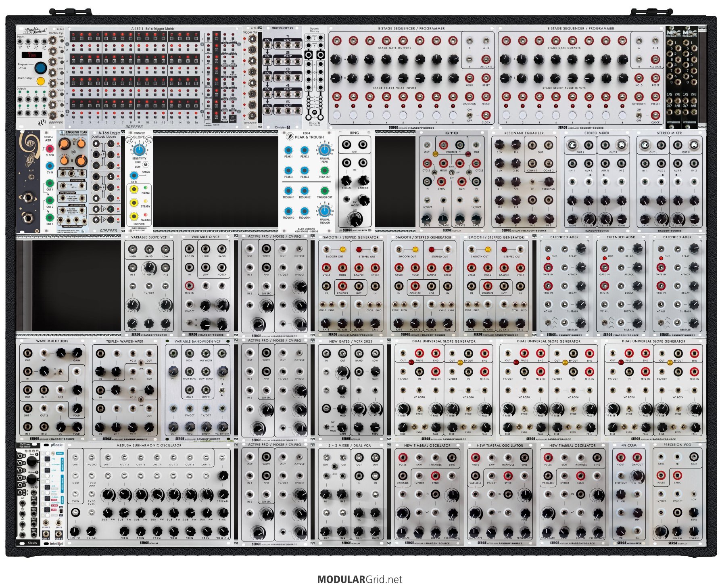Click the LOG knob on New Gates VCFX
Image resolution: width=720 pixels, height=588 pixels.
click(342, 390)
